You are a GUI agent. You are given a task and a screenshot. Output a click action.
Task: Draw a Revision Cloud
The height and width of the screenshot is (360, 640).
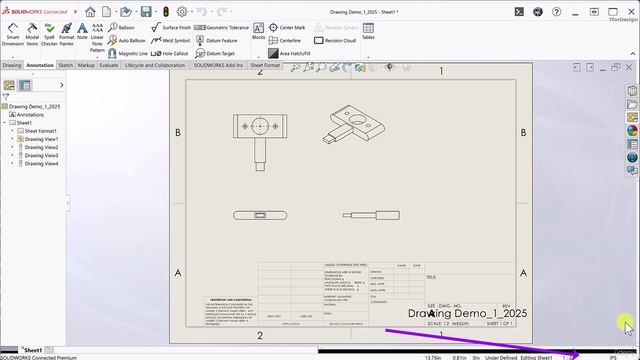335,40
